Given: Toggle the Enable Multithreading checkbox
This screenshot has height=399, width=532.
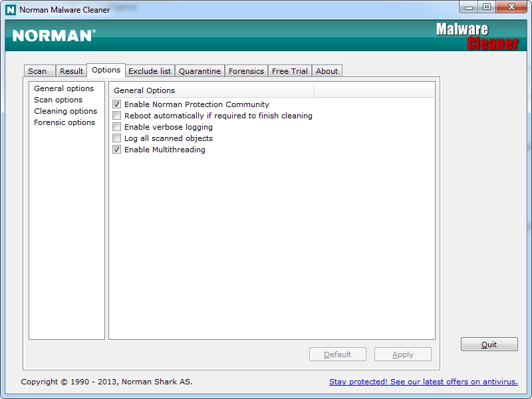Looking at the screenshot, I should [x=117, y=149].
